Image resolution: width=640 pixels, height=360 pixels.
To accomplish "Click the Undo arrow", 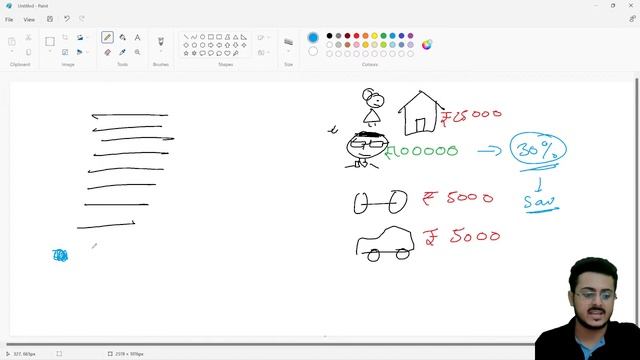I will (67, 19).
